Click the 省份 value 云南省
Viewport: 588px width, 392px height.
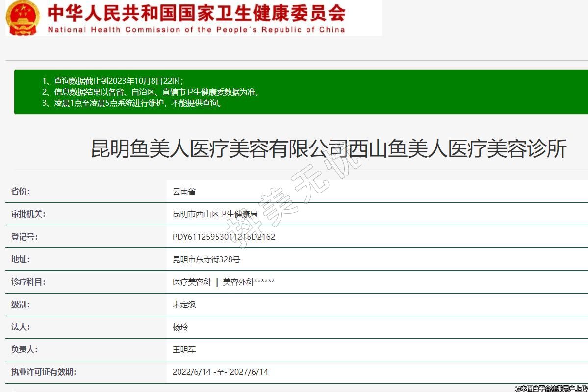point(184,192)
